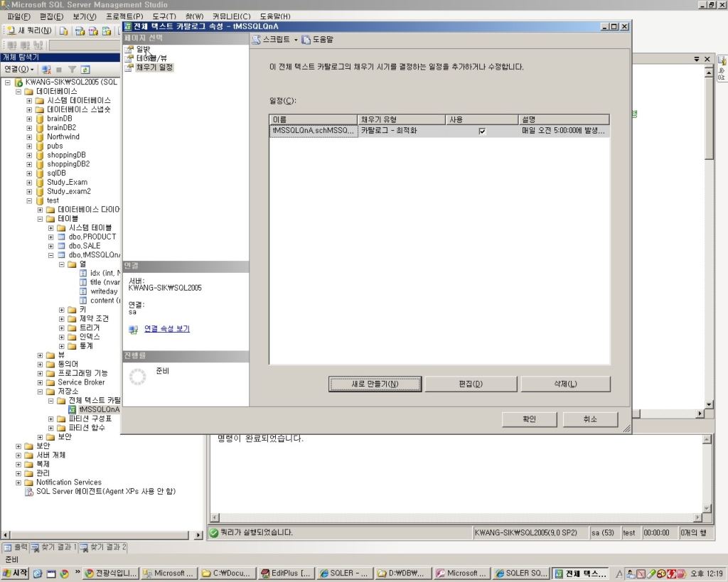Open the 스크립트 dropdown arrow
Screen dimensions: 728x582
[296, 40]
